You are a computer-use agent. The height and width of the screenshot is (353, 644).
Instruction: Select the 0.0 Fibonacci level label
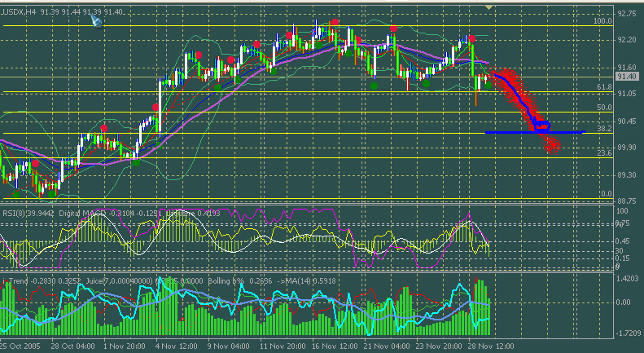(607, 194)
